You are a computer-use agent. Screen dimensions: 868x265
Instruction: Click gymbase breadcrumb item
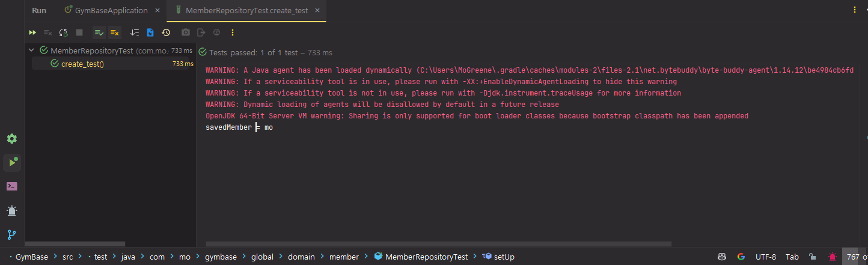tap(221, 257)
